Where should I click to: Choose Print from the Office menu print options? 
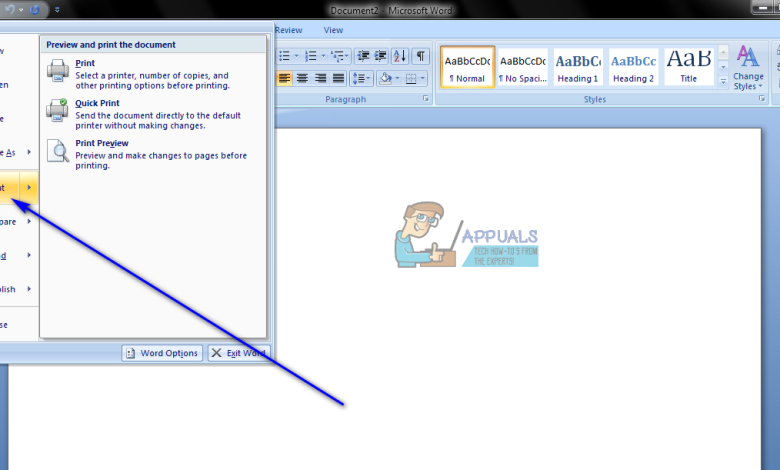152,74
